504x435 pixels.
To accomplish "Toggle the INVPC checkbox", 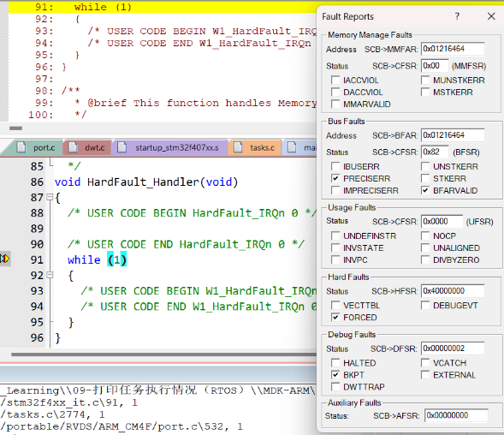I will tap(335, 259).
